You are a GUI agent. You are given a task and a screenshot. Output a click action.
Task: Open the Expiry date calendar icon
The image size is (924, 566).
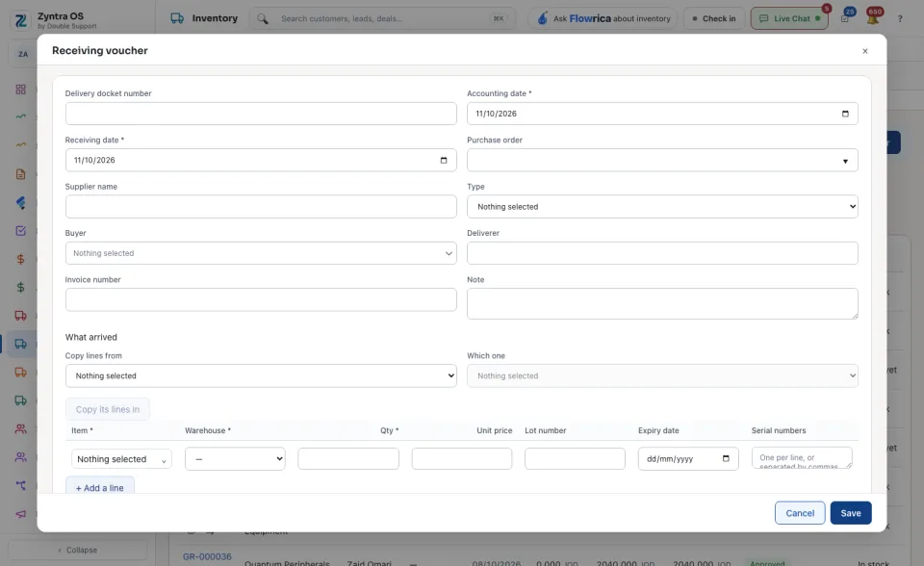[726, 459]
